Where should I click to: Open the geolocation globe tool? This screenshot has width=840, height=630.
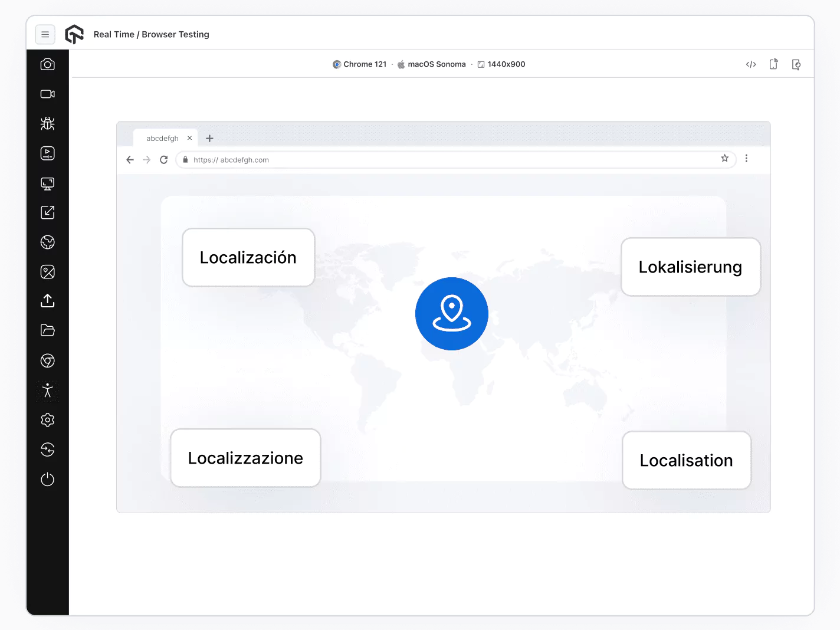click(47, 242)
